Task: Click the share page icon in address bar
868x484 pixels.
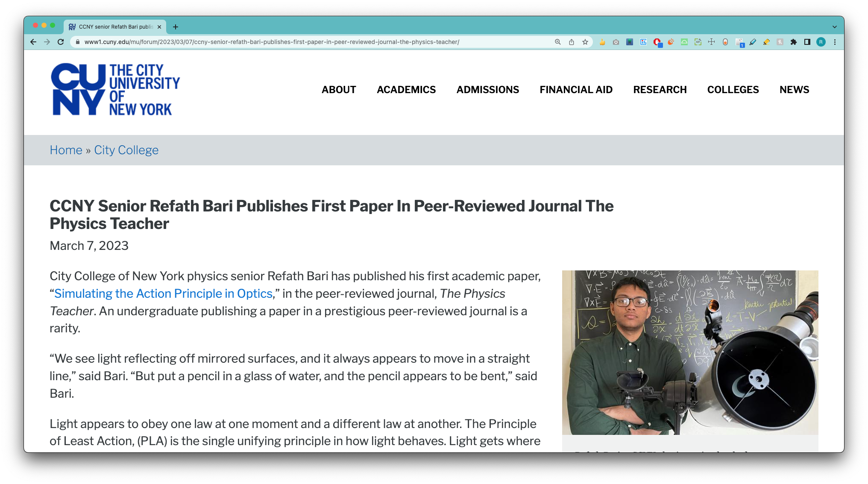Action: 572,42
